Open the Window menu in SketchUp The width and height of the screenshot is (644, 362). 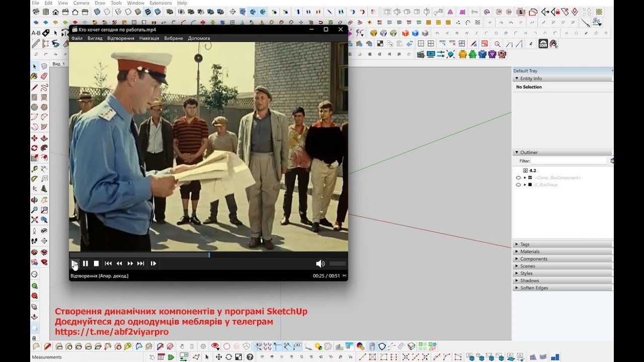136,3
